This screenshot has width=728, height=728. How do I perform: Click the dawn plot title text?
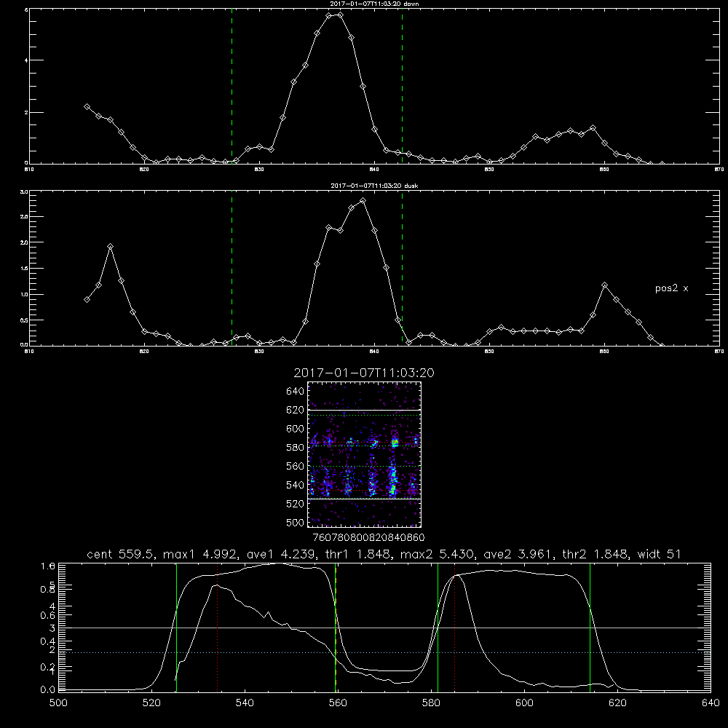(x=374, y=4)
